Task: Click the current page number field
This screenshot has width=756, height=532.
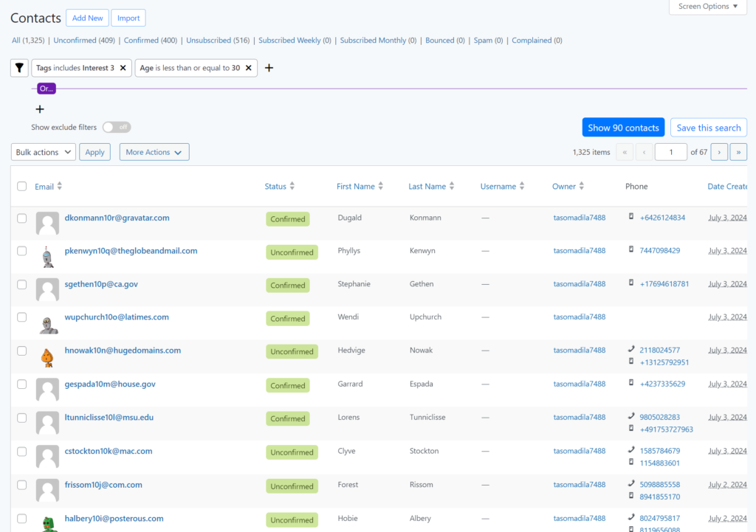Action: click(670, 152)
